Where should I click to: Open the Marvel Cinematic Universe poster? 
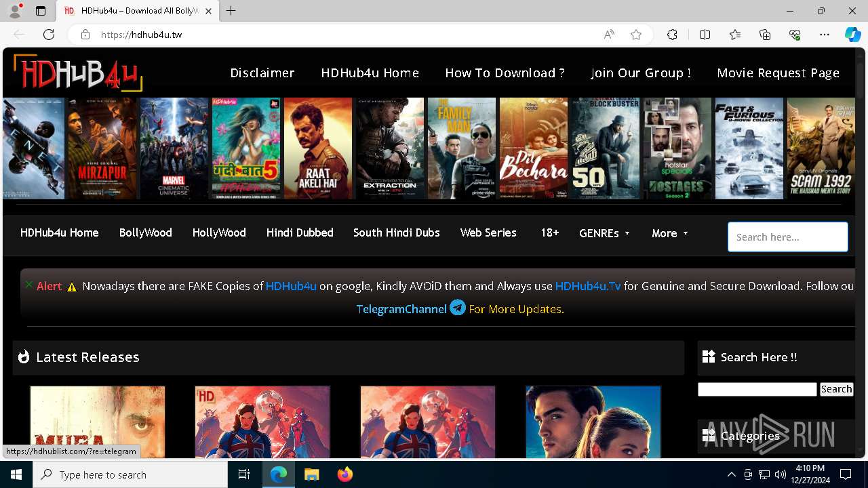tap(174, 148)
